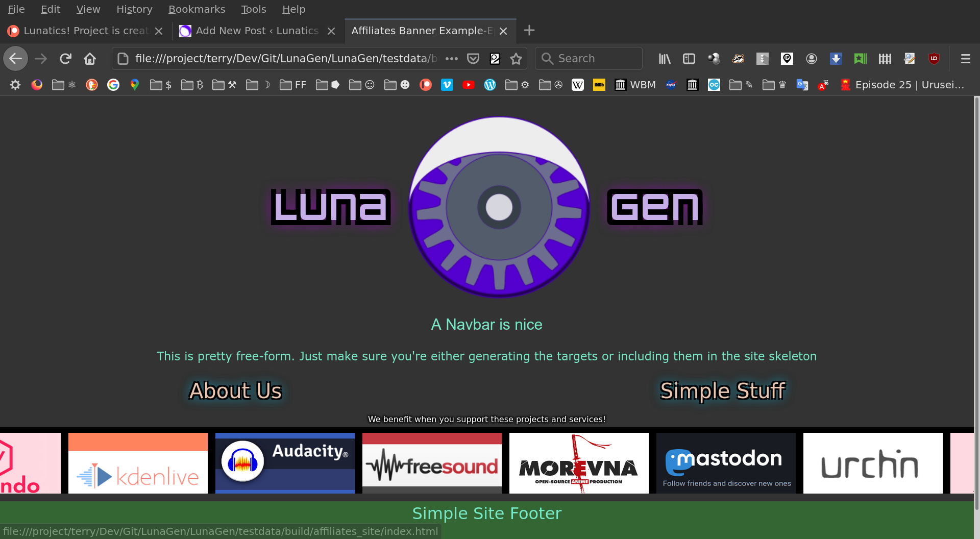Click the Audacity affiliate banner

tap(285, 463)
